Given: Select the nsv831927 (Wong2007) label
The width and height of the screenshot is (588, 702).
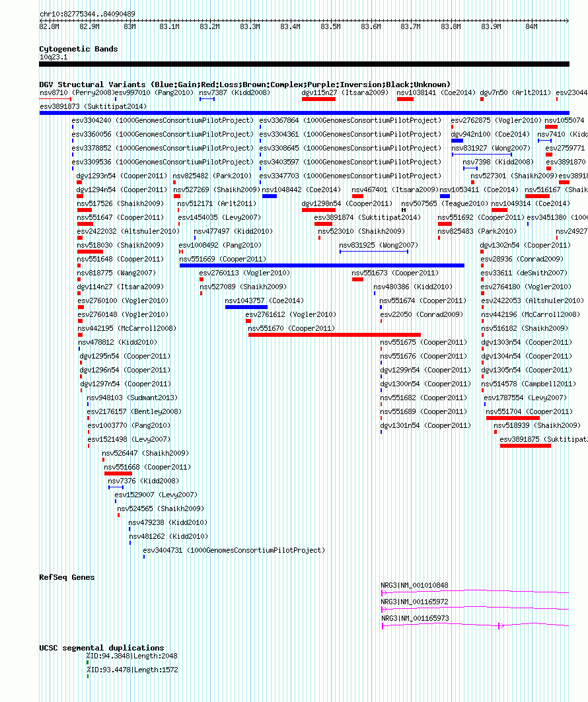Looking at the screenshot, I should point(491,148).
